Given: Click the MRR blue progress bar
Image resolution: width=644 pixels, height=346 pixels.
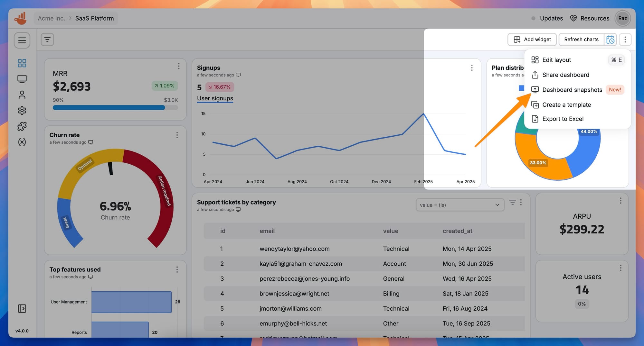Looking at the screenshot, I should [x=109, y=108].
